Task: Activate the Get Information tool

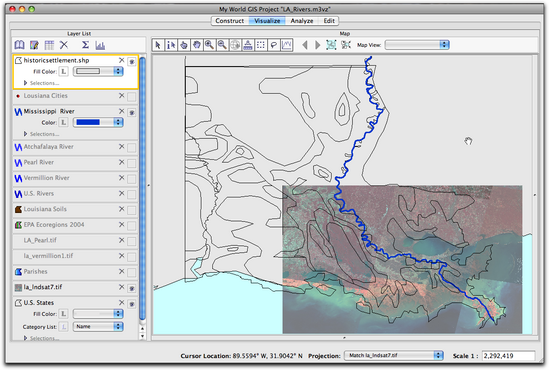Action: pos(171,45)
